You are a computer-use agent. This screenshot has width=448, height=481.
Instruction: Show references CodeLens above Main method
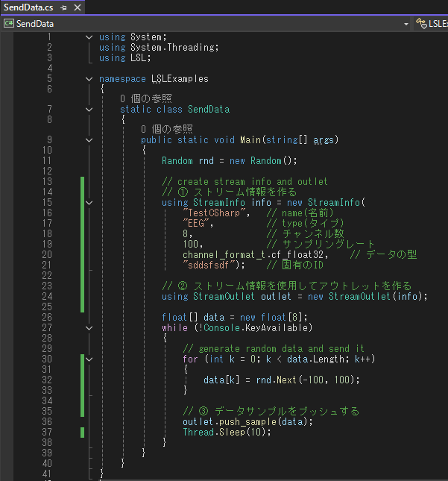point(167,129)
